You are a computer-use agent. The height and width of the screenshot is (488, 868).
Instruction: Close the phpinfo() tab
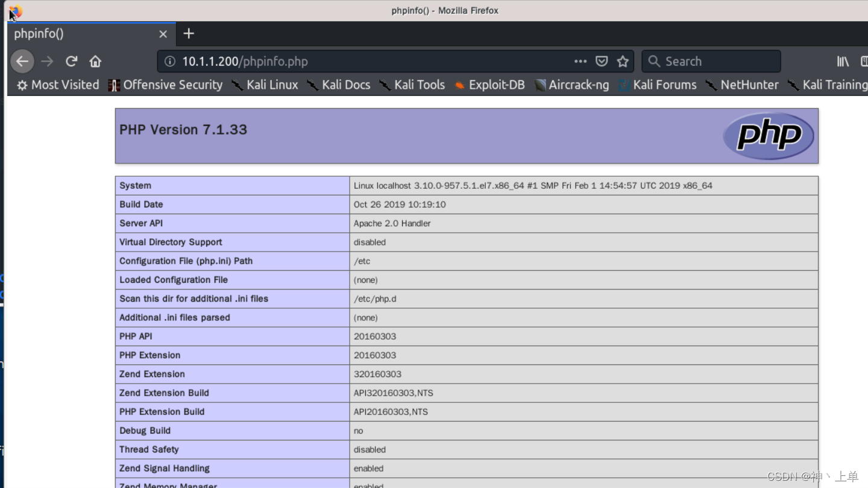click(x=163, y=34)
